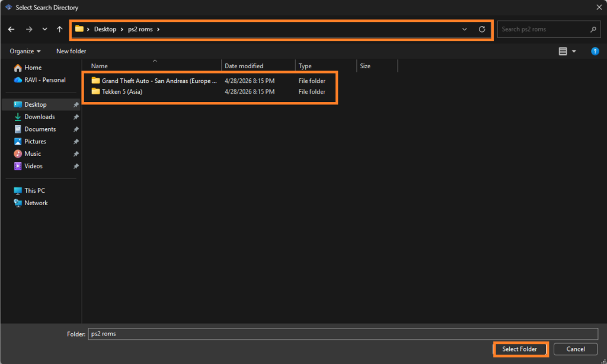
Task: Click pin icon next to Downloads
Action: coord(76,117)
